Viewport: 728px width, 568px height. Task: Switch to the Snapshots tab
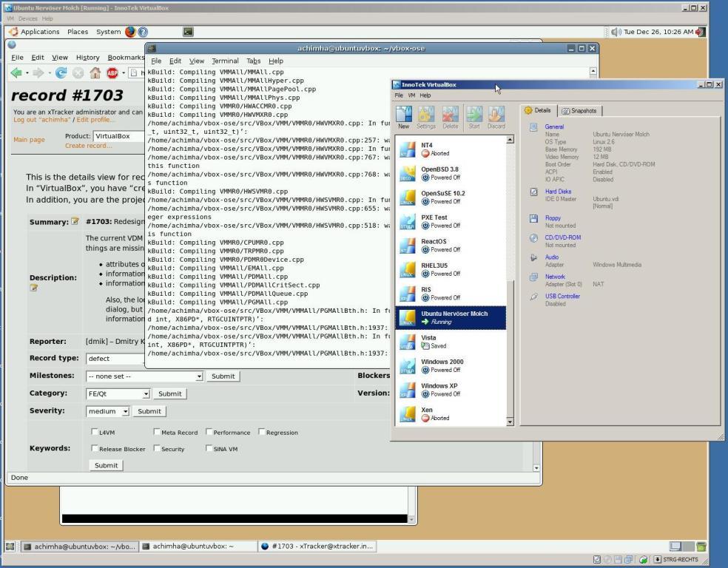579,110
